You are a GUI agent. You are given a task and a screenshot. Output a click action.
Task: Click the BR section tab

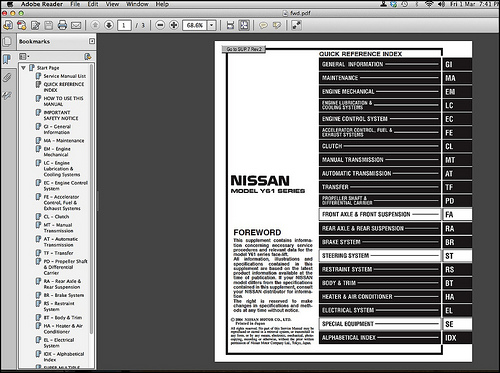click(x=457, y=242)
